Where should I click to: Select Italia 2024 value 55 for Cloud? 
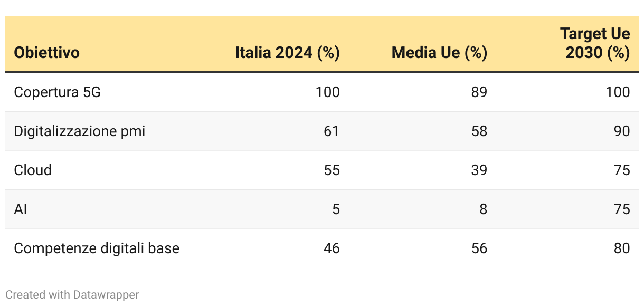click(x=332, y=170)
